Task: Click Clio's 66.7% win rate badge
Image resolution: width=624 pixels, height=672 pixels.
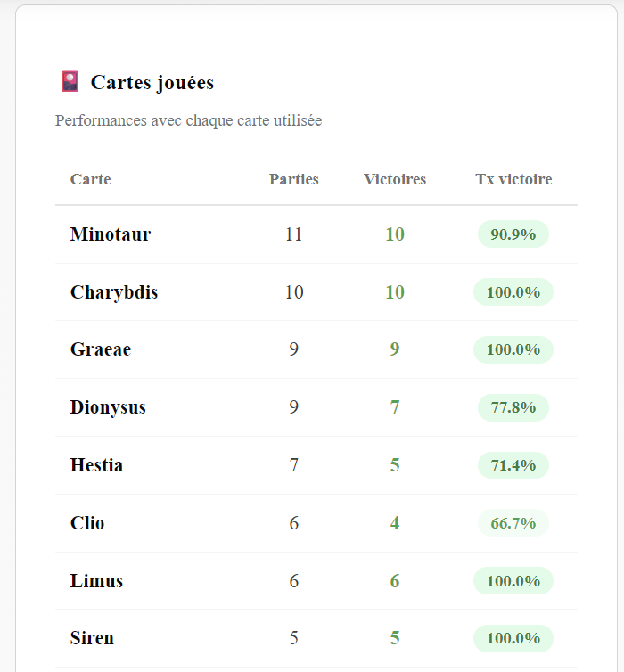Action: click(513, 523)
